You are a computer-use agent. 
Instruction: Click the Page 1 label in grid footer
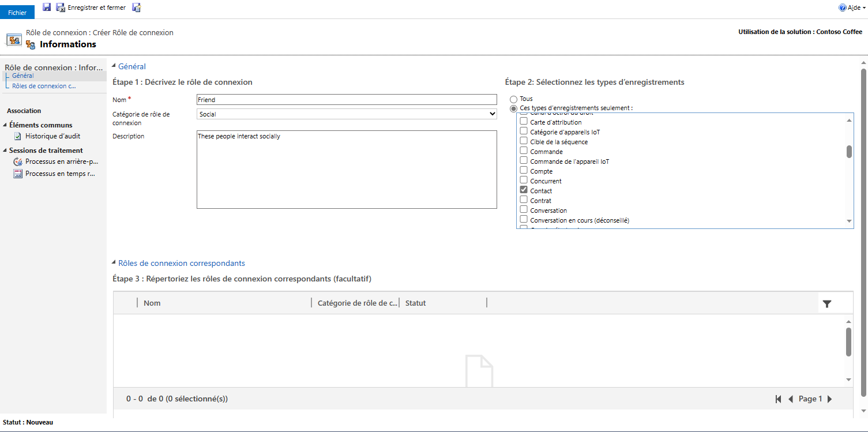point(810,399)
